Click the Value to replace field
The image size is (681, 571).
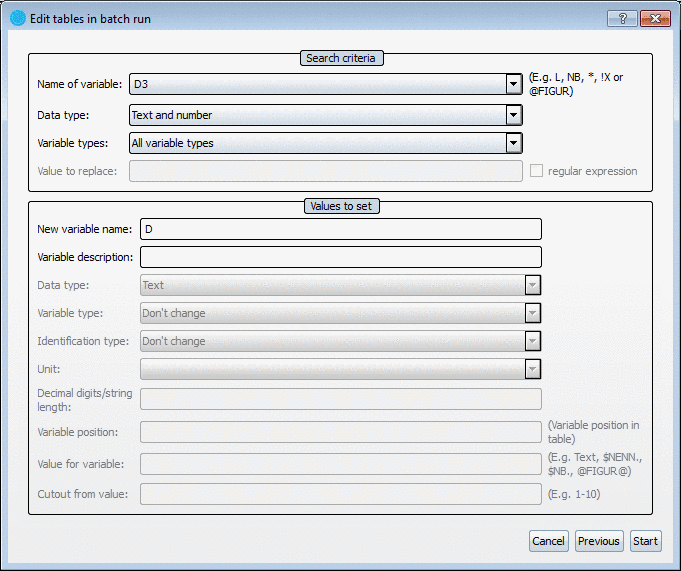tap(325, 171)
